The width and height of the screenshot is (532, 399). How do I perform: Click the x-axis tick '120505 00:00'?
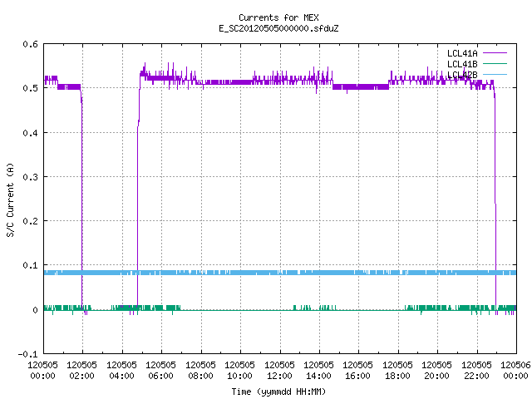click(x=42, y=371)
